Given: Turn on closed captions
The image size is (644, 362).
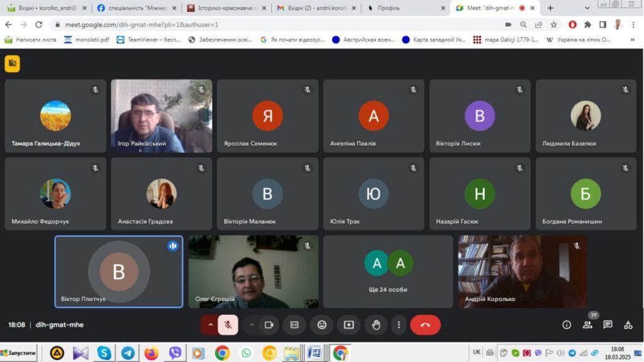Looking at the screenshot, I should tap(294, 325).
